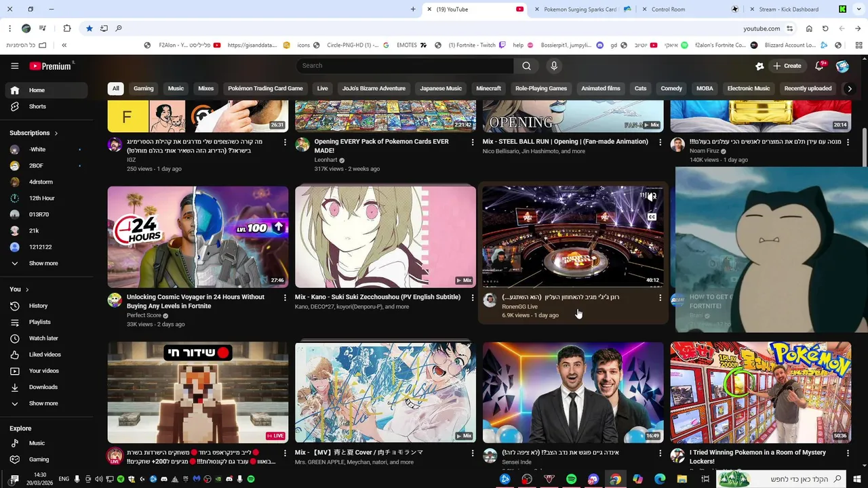
Task: Click the Shorts sidebar icon
Action: [x=15, y=106]
